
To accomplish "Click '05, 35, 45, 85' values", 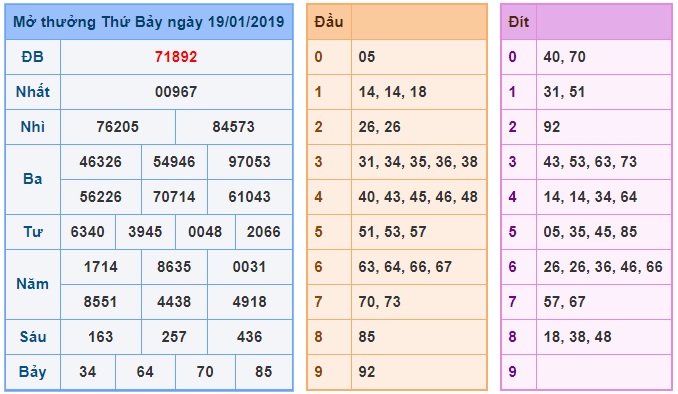I will click(591, 232).
